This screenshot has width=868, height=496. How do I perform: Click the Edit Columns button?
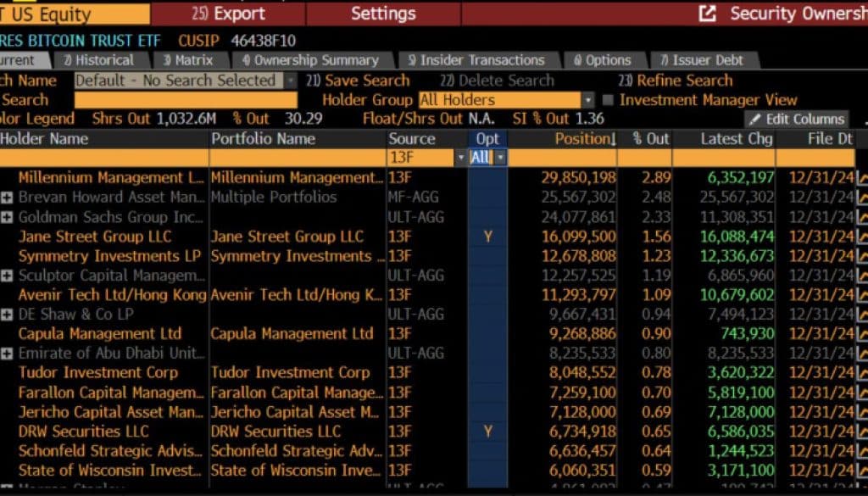[796, 120]
